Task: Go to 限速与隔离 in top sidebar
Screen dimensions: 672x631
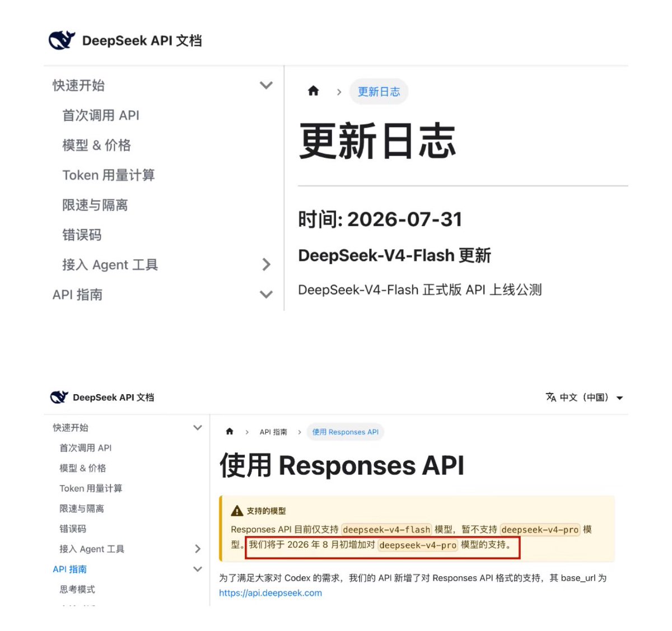Action: click(x=95, y=205)
